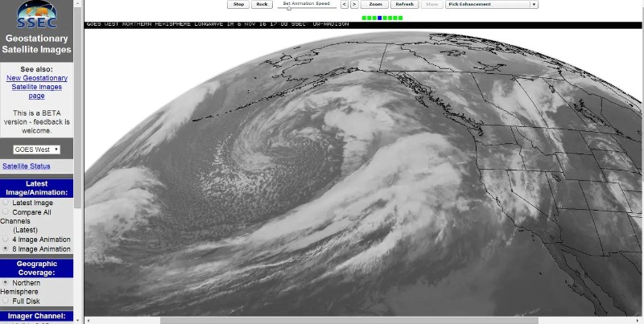Screen dimensions: 644x324
Task: Step forward one frame with the > button
Action: pyautogui.click(x=354, y=4)
